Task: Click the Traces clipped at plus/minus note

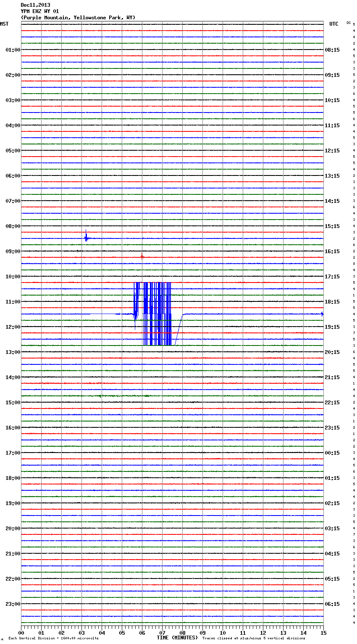Action: point(254,638)
